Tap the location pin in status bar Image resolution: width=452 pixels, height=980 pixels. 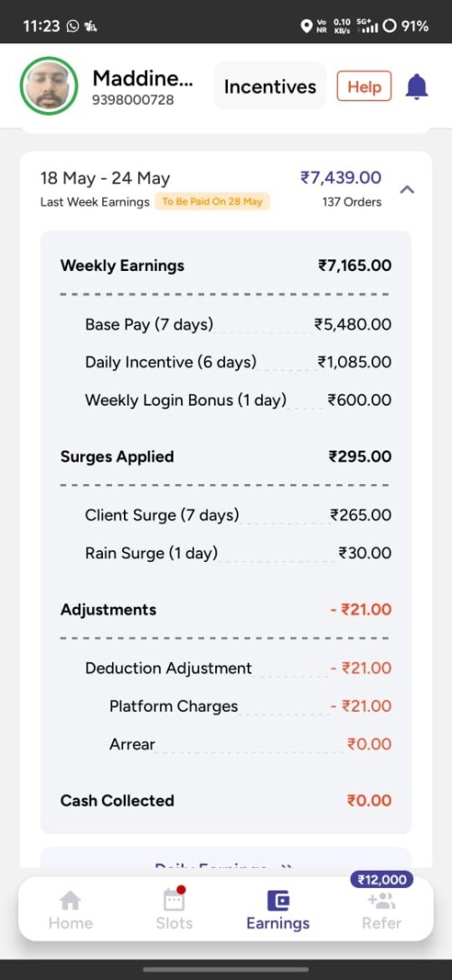(306, 26)
